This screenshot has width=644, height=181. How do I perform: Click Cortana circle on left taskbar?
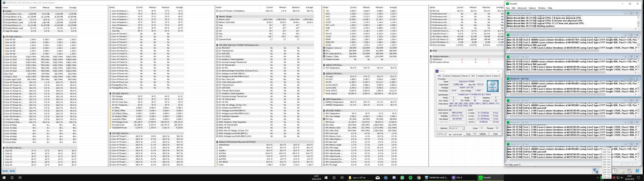12,178
